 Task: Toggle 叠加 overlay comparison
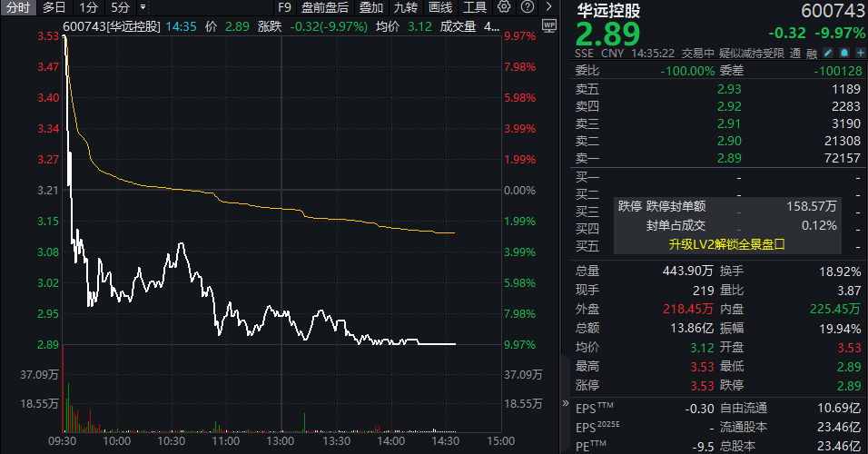[370, 7]
